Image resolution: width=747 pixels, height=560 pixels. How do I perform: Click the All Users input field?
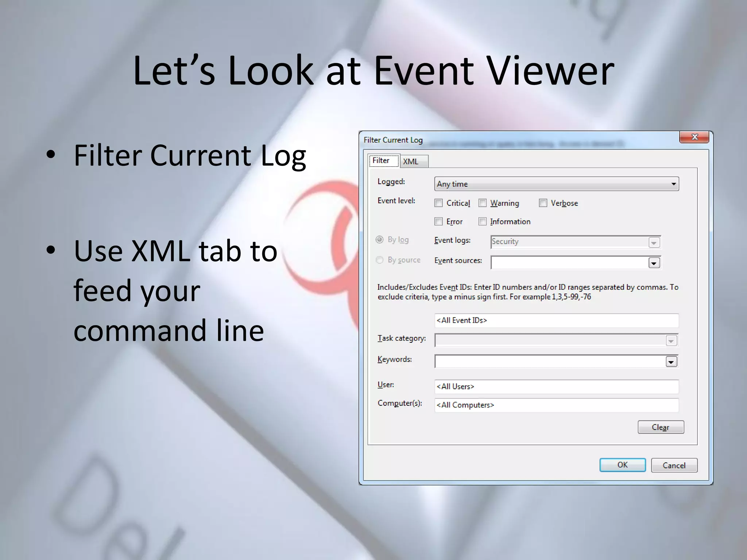[557, 386]
